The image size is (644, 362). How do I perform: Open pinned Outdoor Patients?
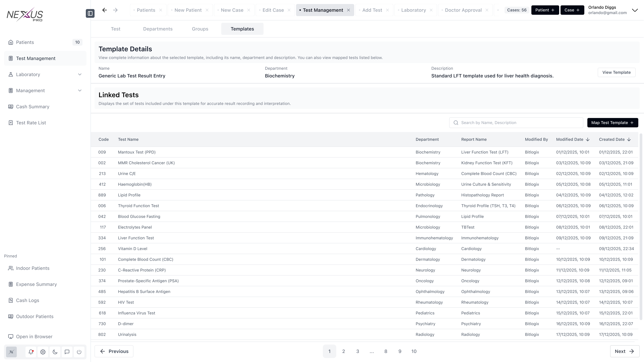point(45,316)
